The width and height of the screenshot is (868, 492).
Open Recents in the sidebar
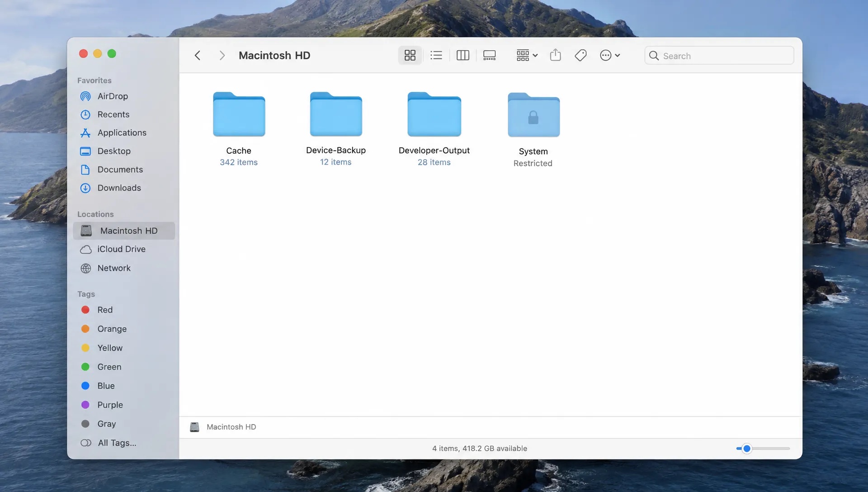(x=123, y=114)
